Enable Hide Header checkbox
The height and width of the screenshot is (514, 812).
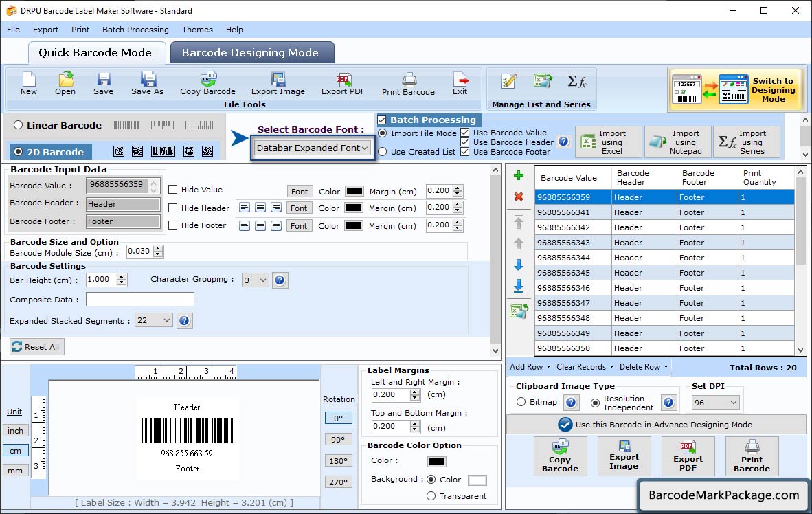click(x=173, y=208)
